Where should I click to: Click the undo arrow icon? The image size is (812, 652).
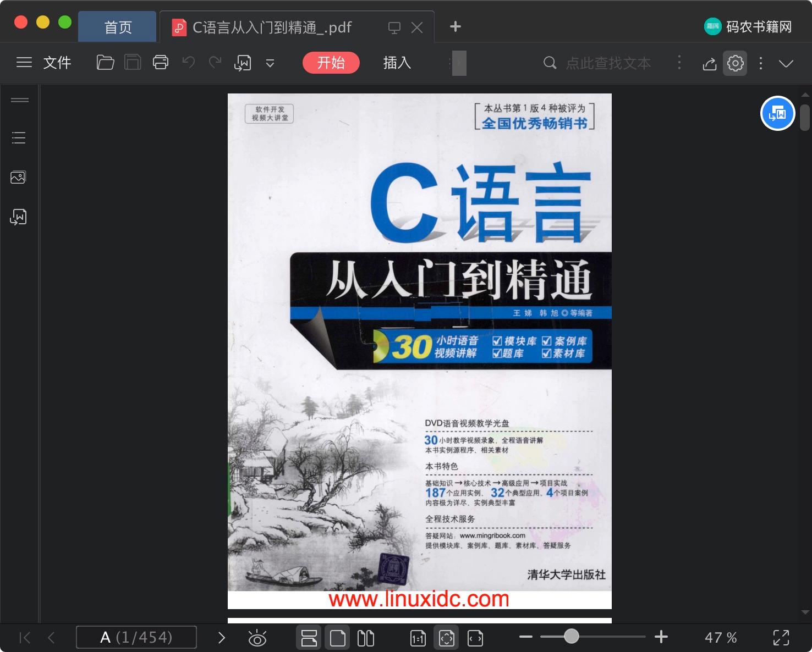[189, 63]
